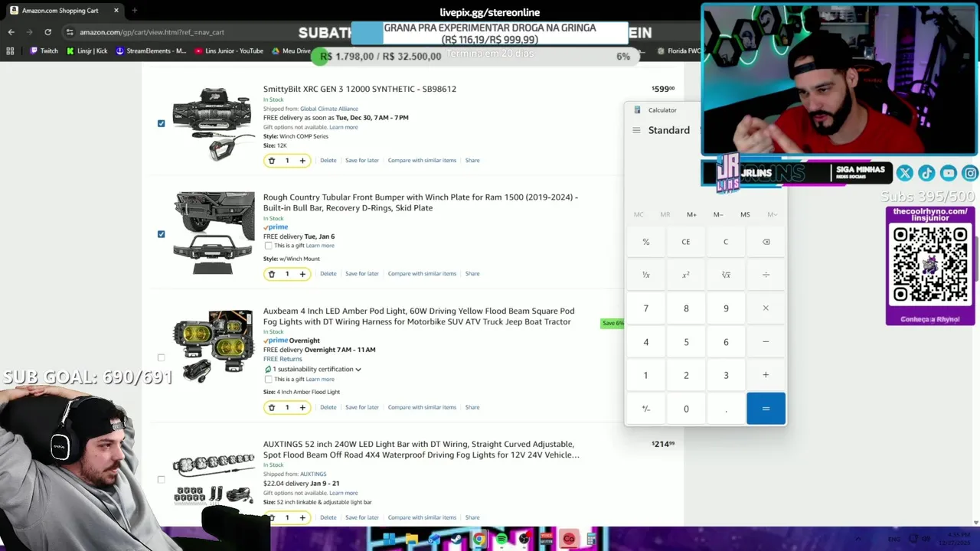The width and height of the screenshot is (980, 551).
Task: Click trash icon for Rough Country bumper quantity
Action: pos(271,274)
